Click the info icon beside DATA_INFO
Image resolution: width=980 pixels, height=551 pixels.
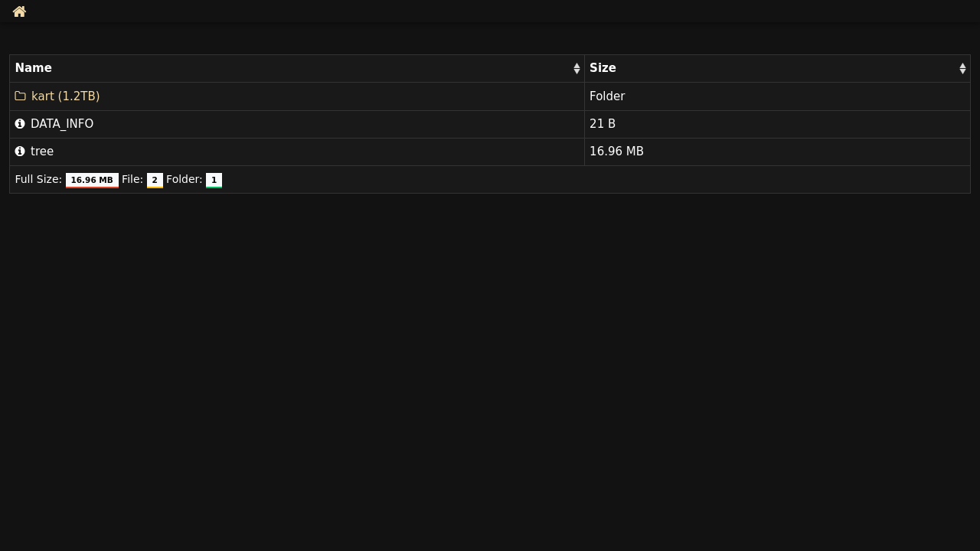(20, 124)
